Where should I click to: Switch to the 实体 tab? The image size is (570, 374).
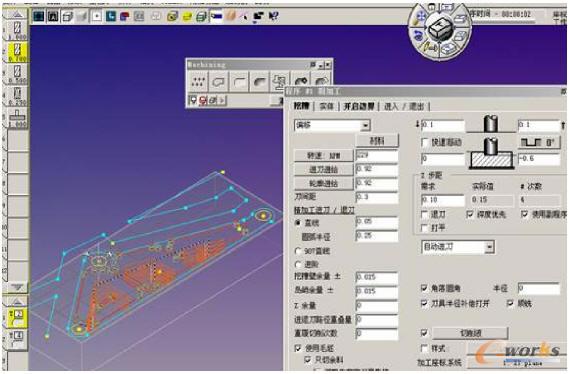(326, 106)
